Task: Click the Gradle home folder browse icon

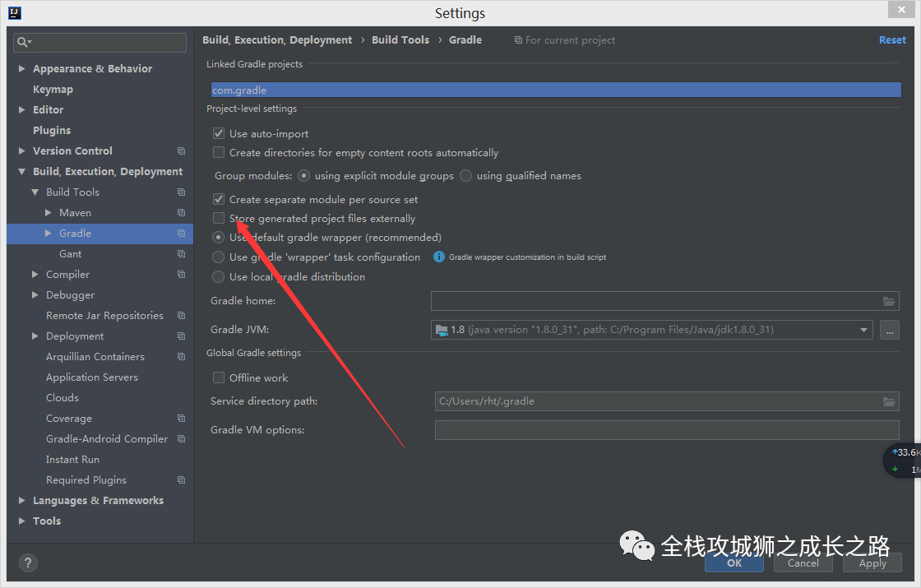Action: click(889, 301)
